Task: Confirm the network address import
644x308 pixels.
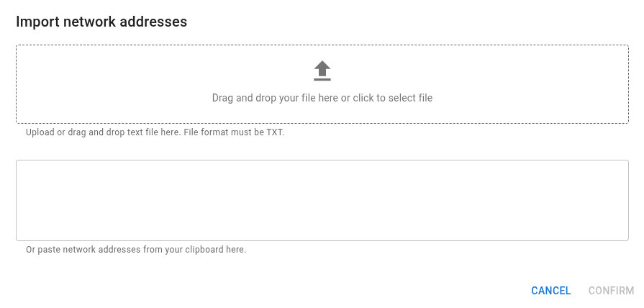Action: pos(611,291)
